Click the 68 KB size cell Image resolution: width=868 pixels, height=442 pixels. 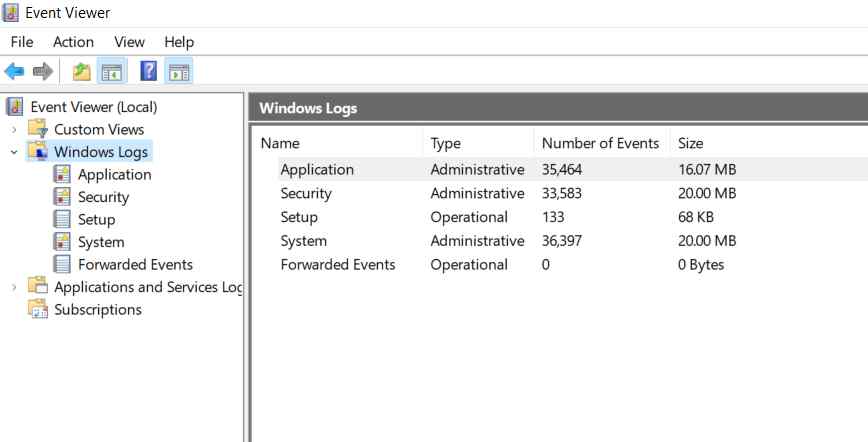(695, 217)
